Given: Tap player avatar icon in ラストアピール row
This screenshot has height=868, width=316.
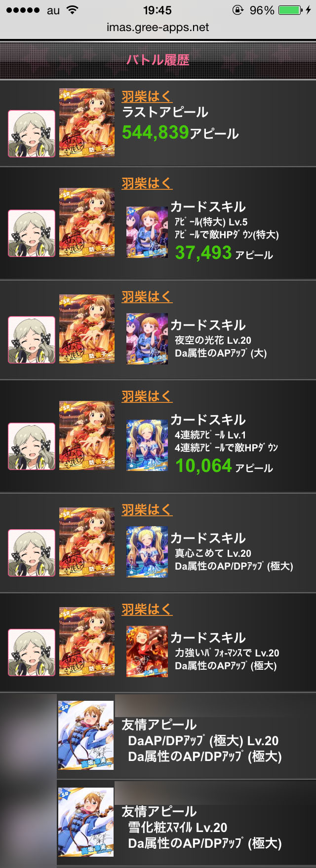Looking at the screenshot, I should coord(32,134).
